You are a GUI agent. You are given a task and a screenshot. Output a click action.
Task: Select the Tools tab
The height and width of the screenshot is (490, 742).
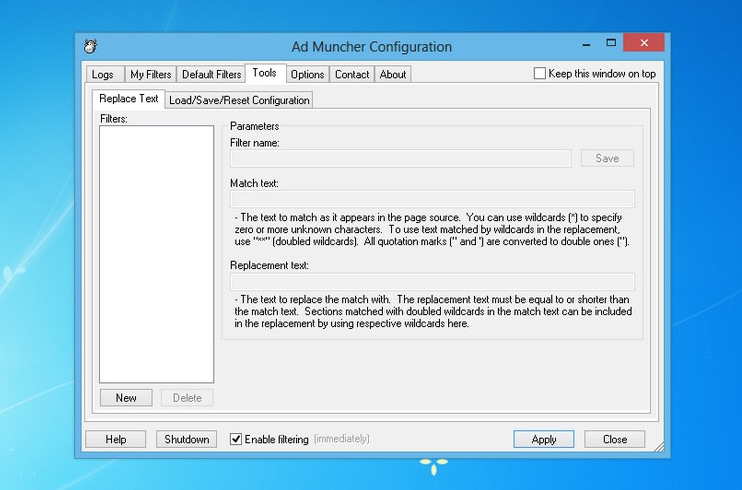(x=265, y=73)
